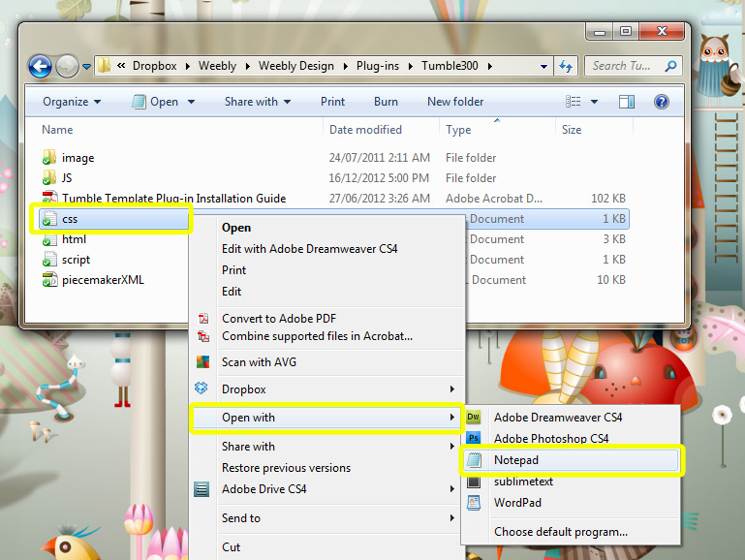Click Print in the toolbar
The height and width of the screenshot is (560, 745).
[x=332, y=102]
